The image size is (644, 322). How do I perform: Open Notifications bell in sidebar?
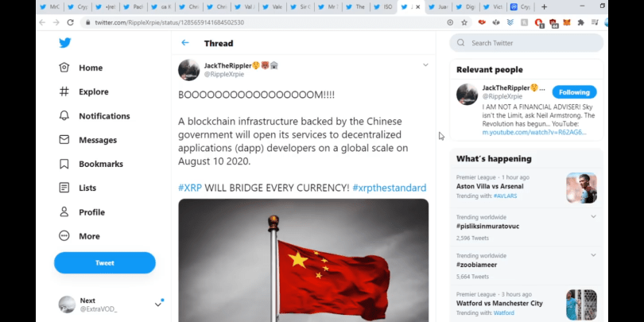[x=64, y=116]
